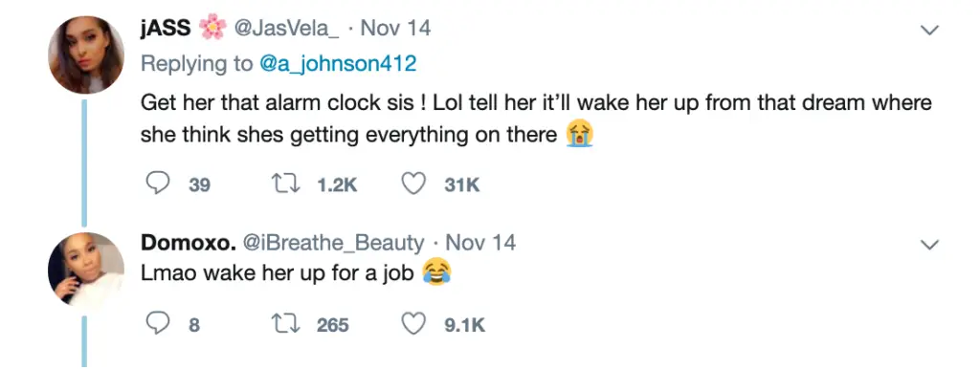Open @JasVela_ handle
This screenshot has width=980, height=369.
(286, 29)
